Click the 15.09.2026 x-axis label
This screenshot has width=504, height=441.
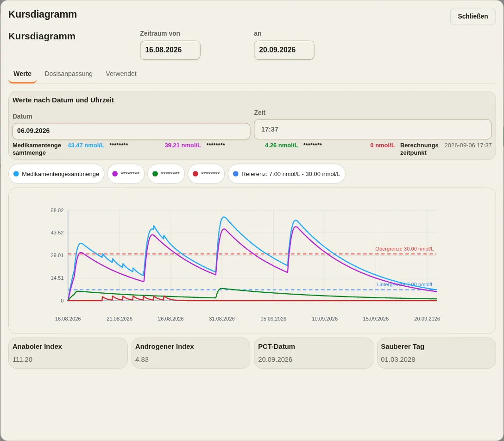[x=376, y=319]
